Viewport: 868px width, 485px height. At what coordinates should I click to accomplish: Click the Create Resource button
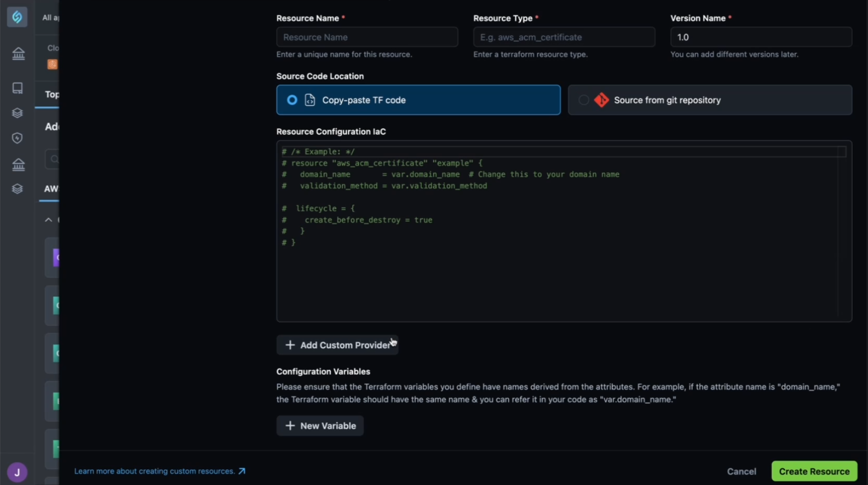(x=814, y=471)
